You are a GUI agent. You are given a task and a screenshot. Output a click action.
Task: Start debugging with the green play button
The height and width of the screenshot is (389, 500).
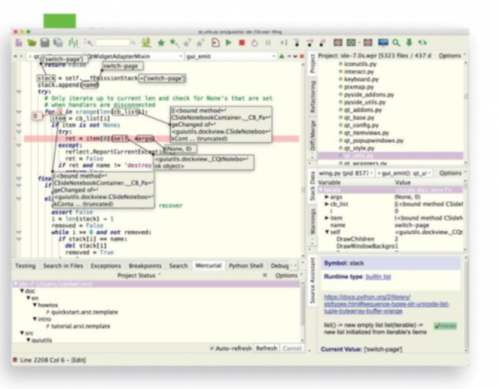click(x=229, y=43)
